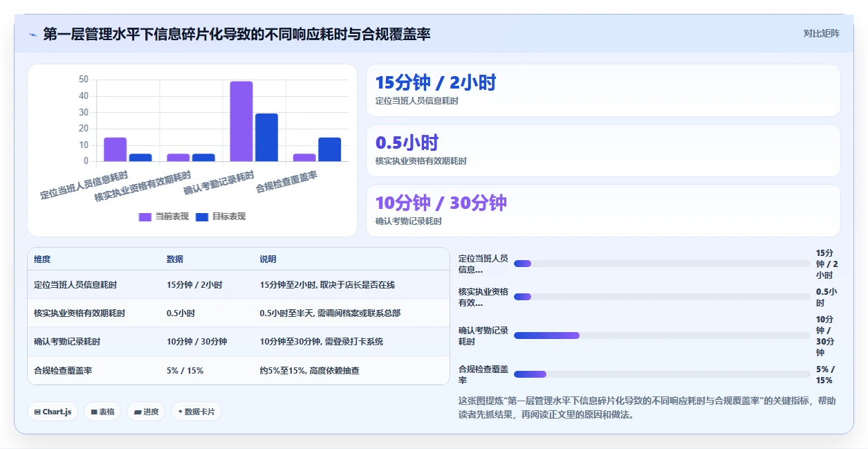Image resolution: width=868 pixels, height=449 pixels.
Task: Click the 数据卡片 tag chip
Action: point(196,412)
